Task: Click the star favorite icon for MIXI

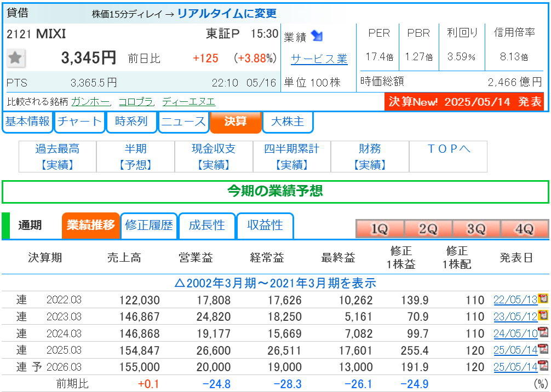Action: [x=15, y=57]
